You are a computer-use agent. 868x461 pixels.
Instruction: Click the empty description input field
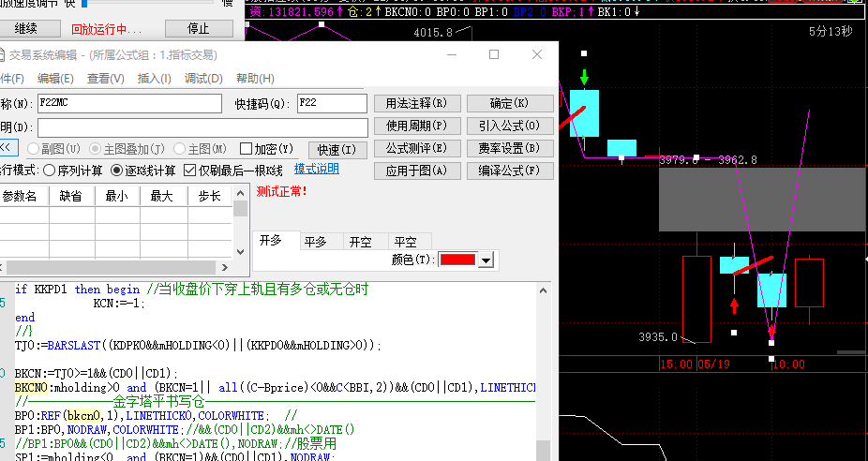pos(202,127)
